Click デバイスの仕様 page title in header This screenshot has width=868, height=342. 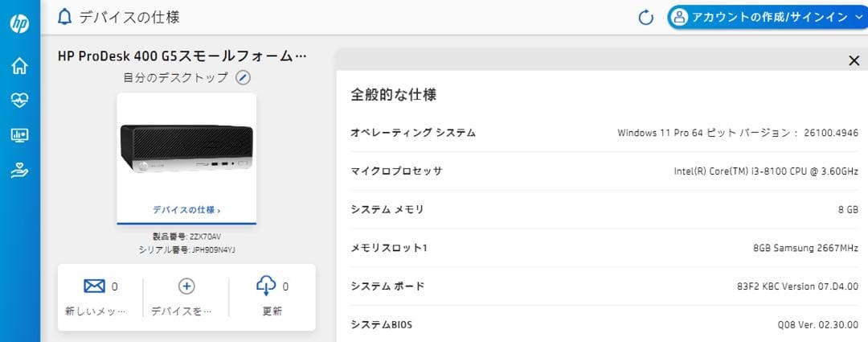coord(129,17)
